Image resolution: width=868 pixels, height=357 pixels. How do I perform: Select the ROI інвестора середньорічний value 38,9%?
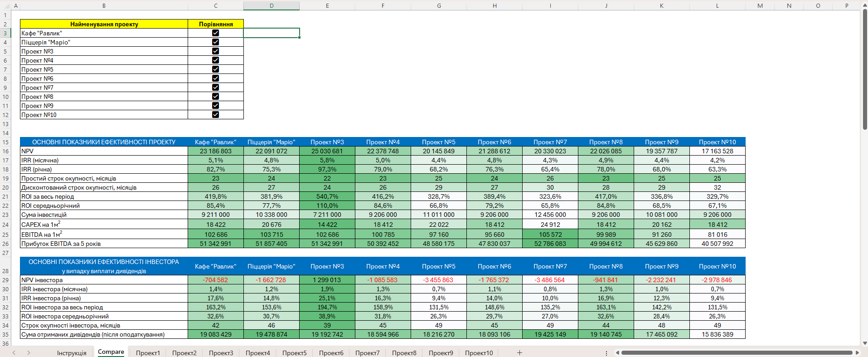tap(327, 316)
